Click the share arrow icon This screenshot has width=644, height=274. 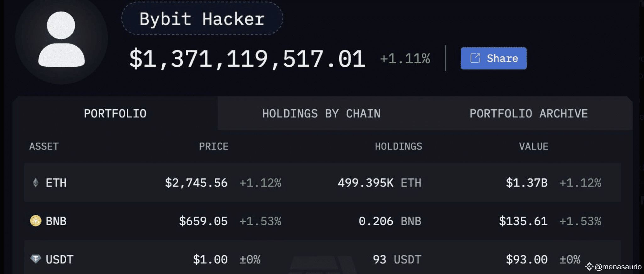(475, 58)
